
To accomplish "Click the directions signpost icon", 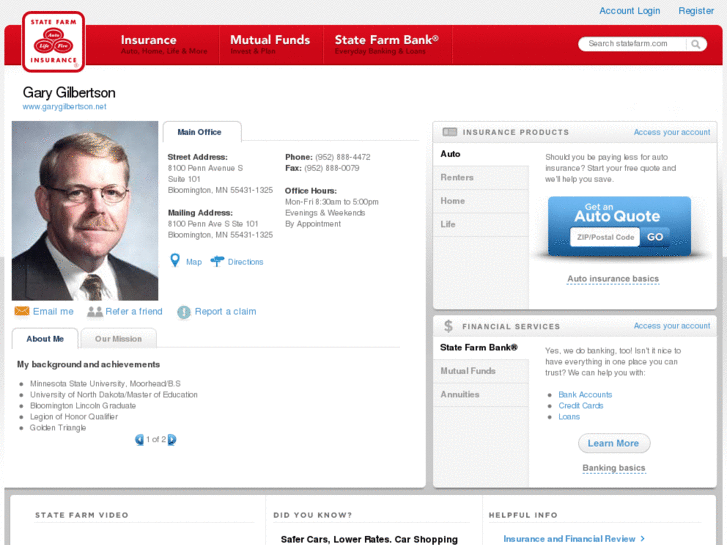I will [217, 261].
